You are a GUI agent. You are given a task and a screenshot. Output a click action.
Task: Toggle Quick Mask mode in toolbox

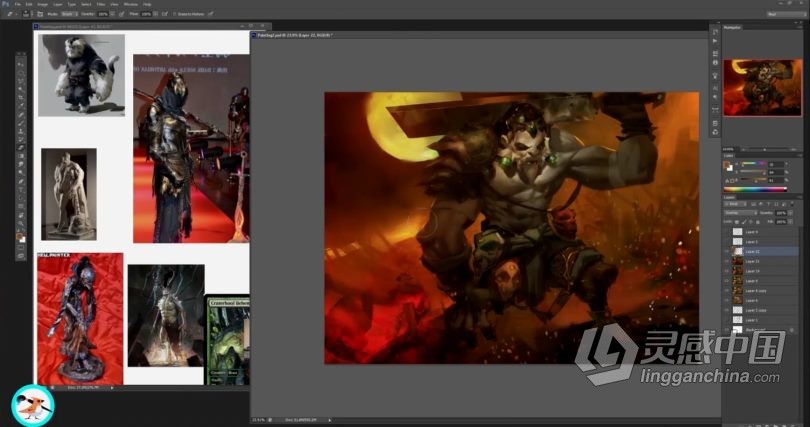20,247
